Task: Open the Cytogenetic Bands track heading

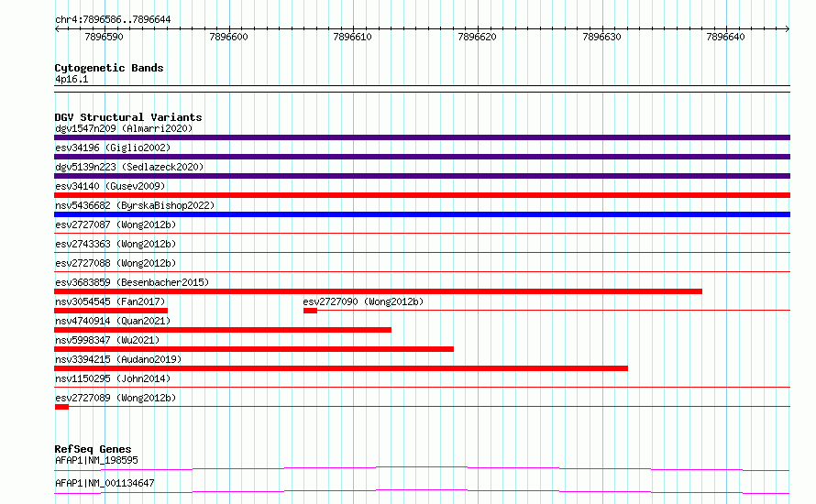Action: (109, 68)
